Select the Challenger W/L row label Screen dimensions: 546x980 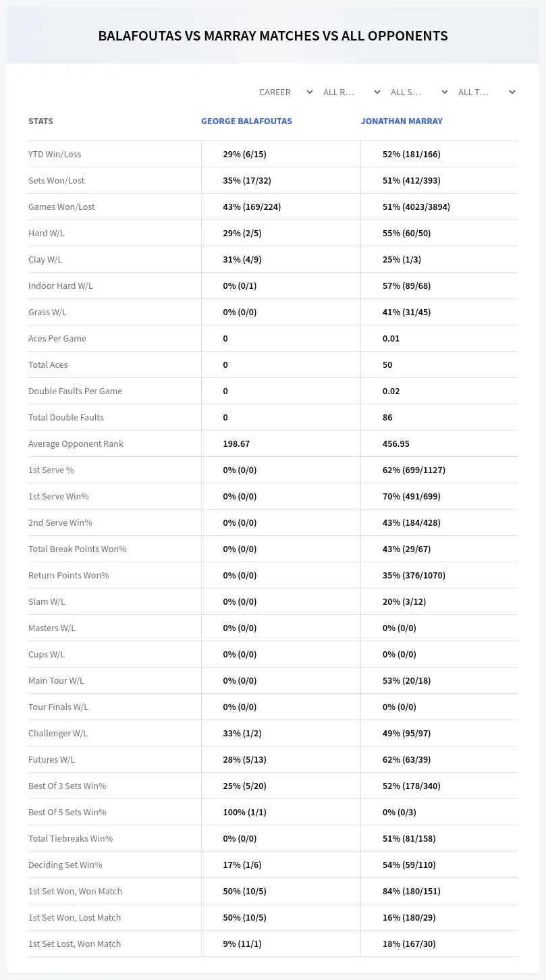(x=58, y=733)
